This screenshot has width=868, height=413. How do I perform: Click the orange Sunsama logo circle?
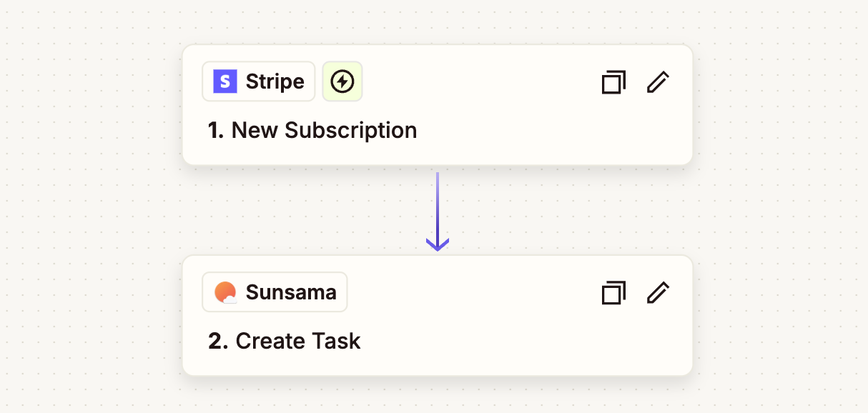pos(226,292)
